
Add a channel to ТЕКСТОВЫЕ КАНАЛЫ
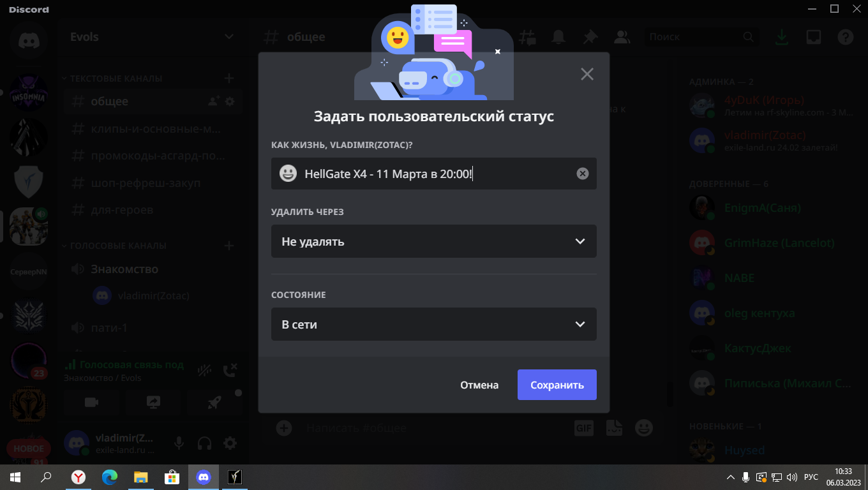[229, 78]
